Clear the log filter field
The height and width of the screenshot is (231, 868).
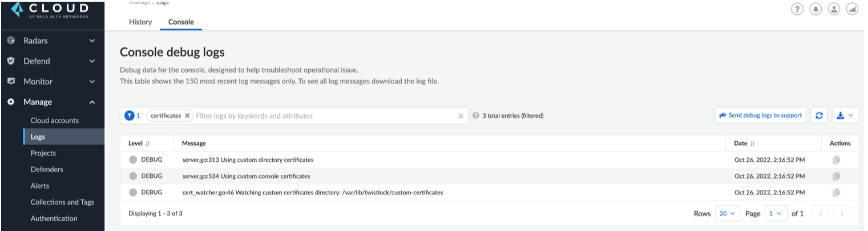[461, 116]
